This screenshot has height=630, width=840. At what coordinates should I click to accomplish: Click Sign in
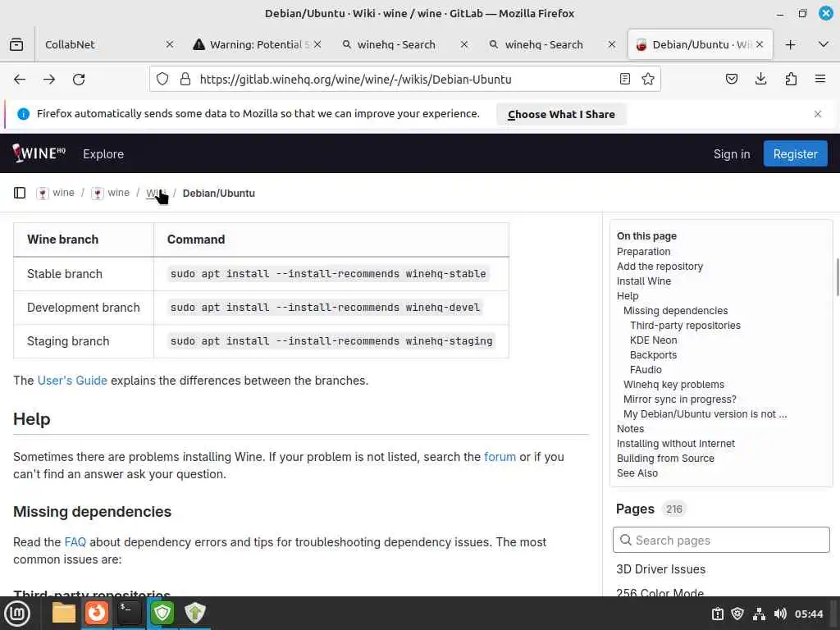coord(732,153)
